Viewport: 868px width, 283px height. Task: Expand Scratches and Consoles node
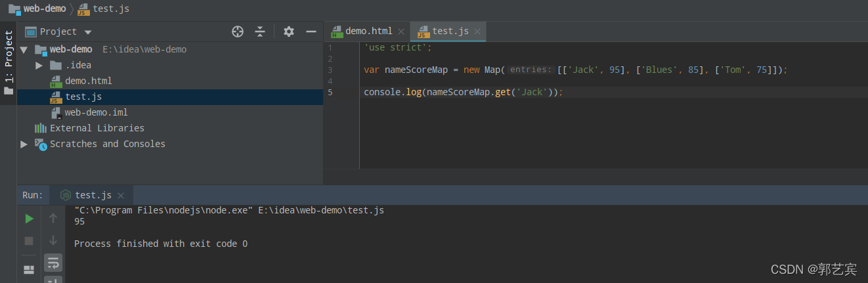click(24, 144)
